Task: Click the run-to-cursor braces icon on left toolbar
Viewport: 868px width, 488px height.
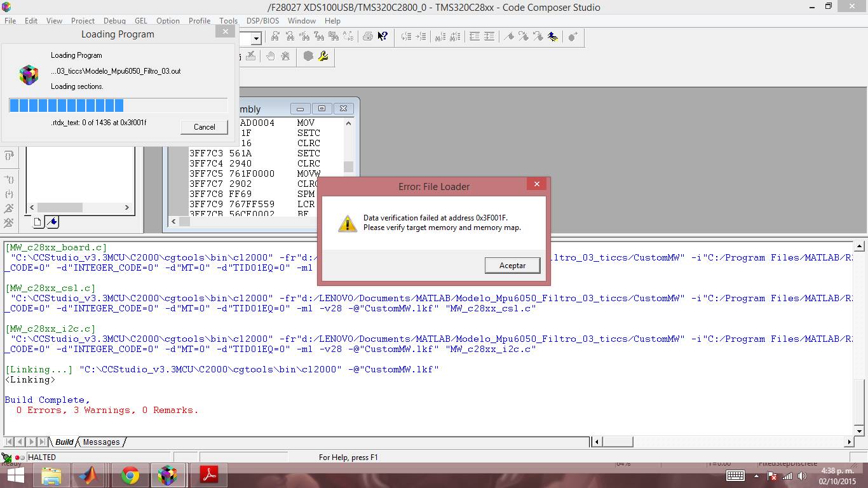Action: (9, 180)
